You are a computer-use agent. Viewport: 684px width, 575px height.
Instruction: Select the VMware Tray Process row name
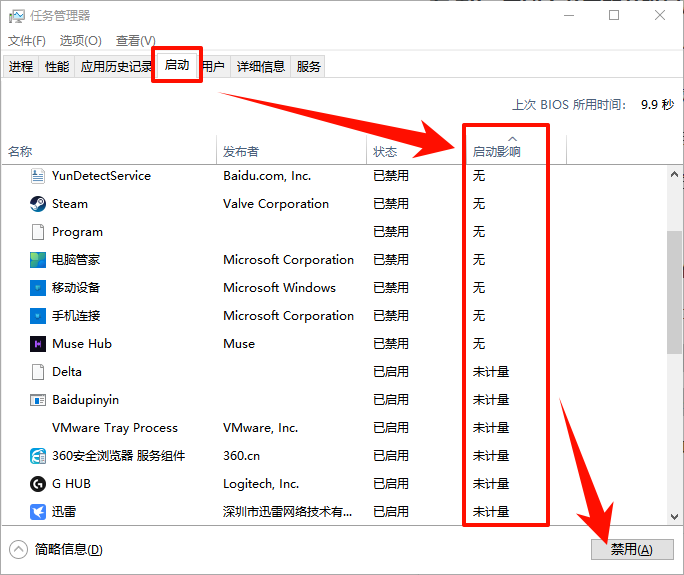point(115,428)
